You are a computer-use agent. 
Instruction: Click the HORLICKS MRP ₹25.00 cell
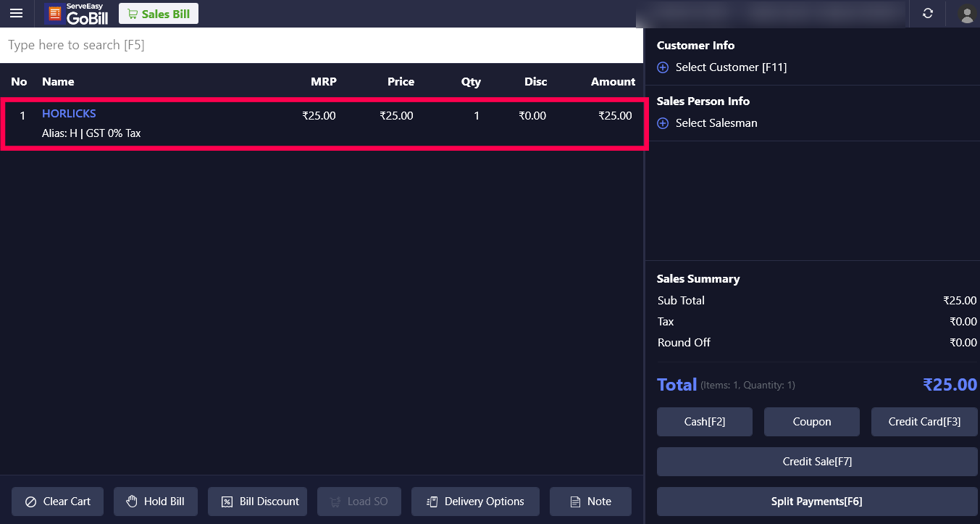(x=319, y=116)
